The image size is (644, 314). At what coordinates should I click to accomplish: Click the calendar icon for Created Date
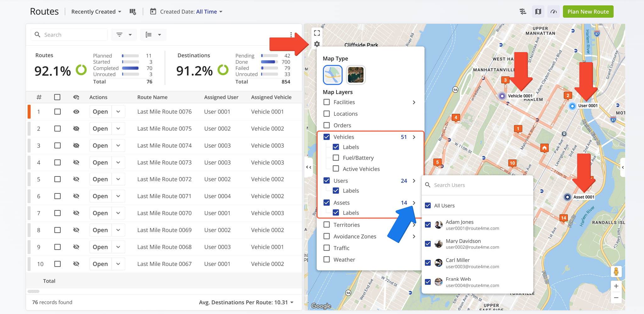(x=153, y=12)
